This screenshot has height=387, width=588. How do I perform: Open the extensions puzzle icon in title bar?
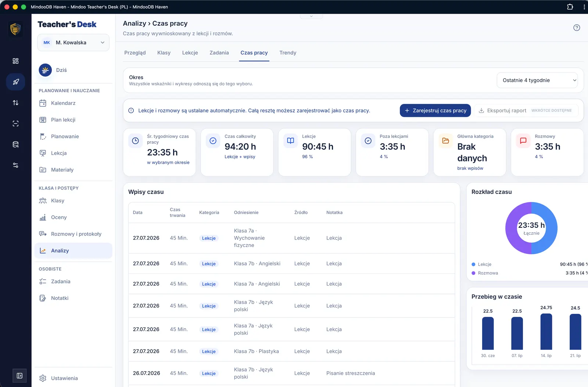pos(570,7)
